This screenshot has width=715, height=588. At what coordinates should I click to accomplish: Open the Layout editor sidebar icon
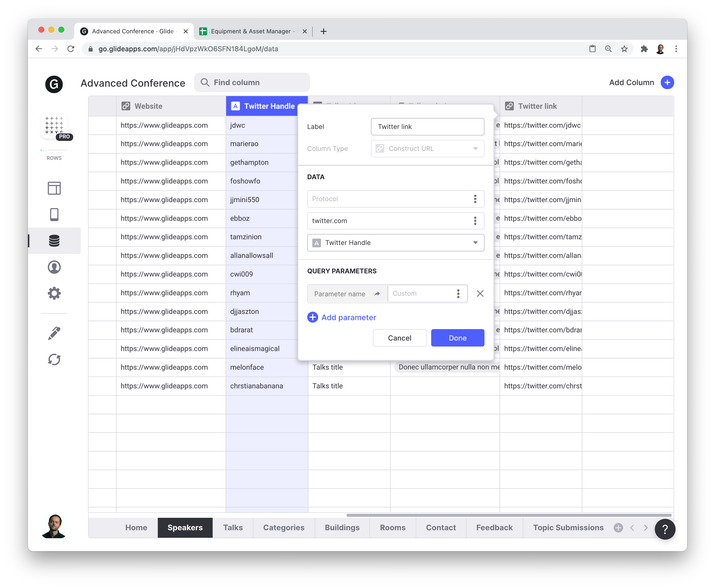click(x=54, y=188)
